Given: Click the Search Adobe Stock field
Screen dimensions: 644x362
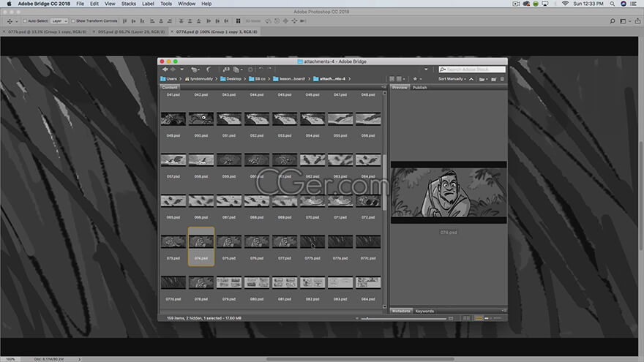Looking at the screenshot, I should tap(472, 69).
